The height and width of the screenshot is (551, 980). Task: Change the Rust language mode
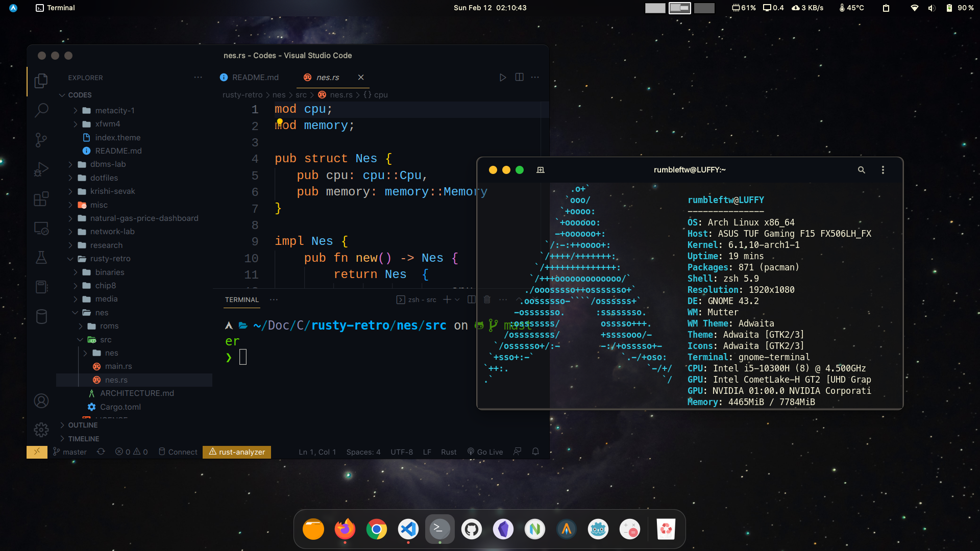pos(449,452)
